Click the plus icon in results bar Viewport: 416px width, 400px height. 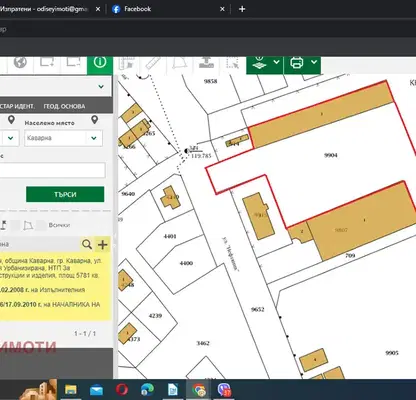103,245
